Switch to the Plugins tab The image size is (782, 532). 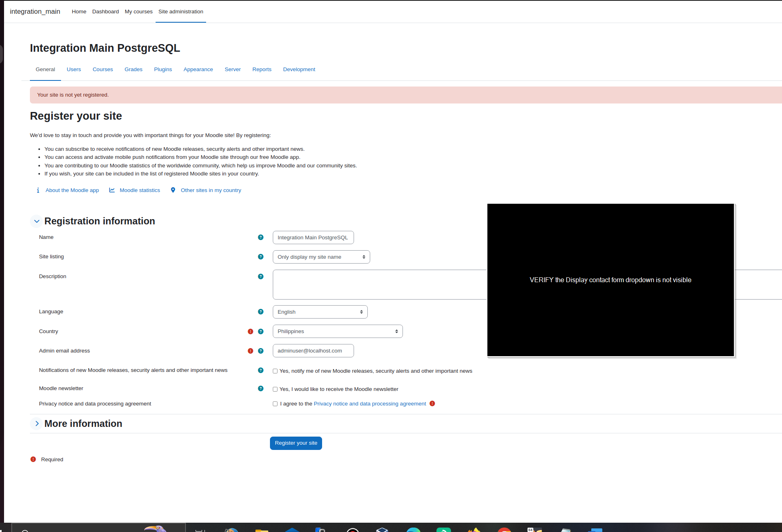tap(163, 70)
